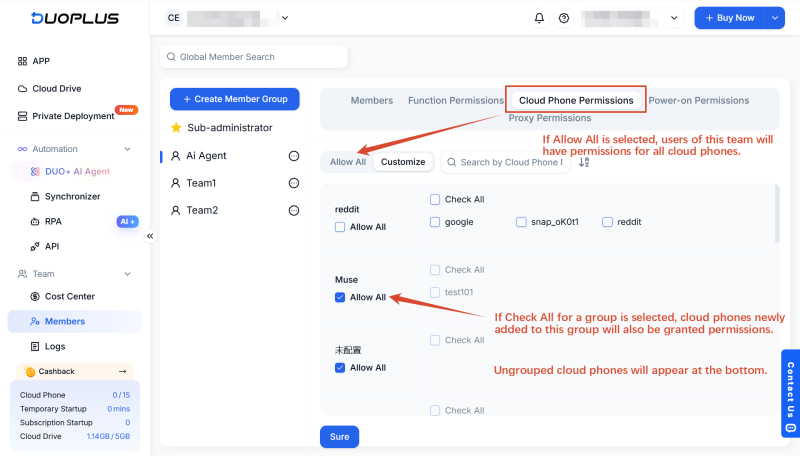The image size is (800, 456).
Task: Open Private Deployment in the sidebar
Action: pyautogui.click(x=66, y=116)
